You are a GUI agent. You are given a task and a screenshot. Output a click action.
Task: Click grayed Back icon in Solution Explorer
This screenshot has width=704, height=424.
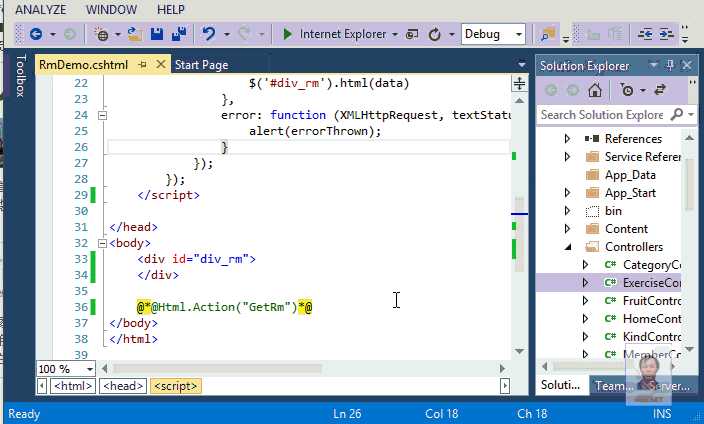click(x=551, y=90)
